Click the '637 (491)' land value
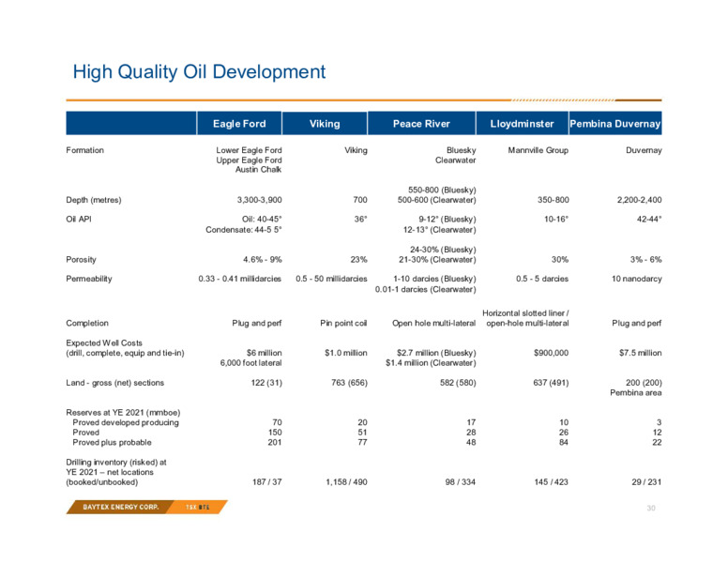 (551, 383)
